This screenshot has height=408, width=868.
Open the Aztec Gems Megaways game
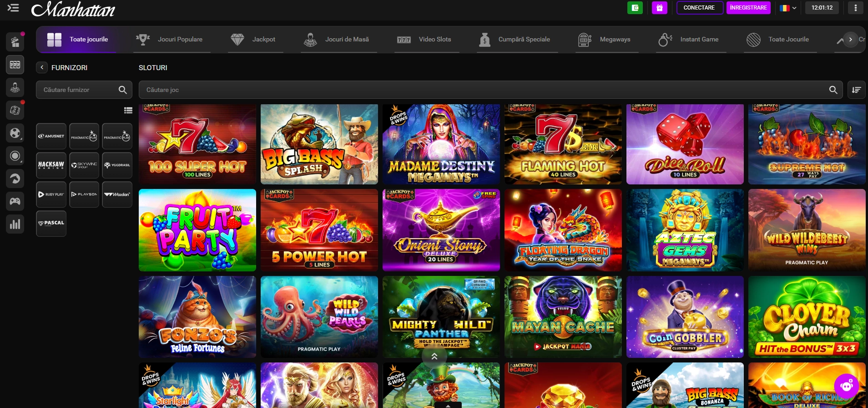(x=685, y=230)
